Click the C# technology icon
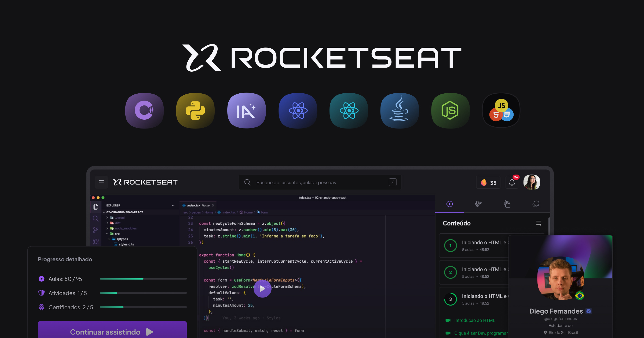Screen dimensions: 644x338 click(x=144, y=111)
